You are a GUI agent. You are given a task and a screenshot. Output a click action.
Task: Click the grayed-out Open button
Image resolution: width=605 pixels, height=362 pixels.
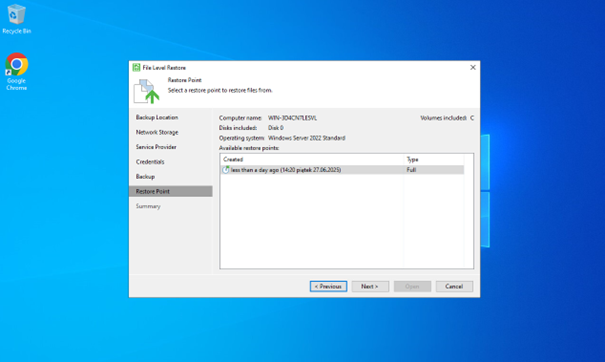click(x=412, y=286)
